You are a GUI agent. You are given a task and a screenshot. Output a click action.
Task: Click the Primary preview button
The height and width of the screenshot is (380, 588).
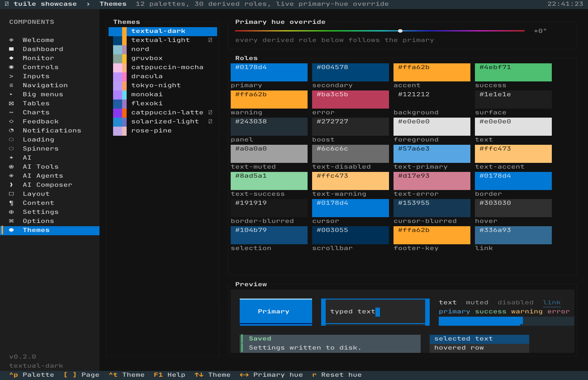coord(276,312)
